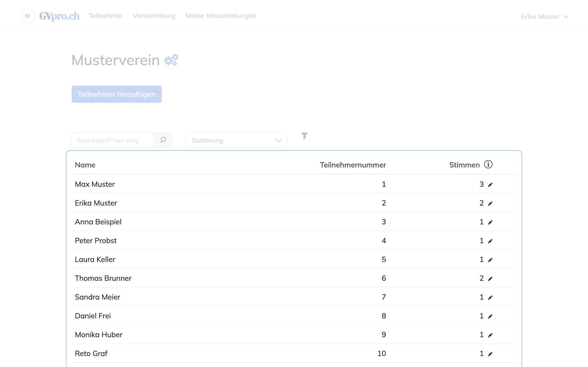The image size is (588, 367).
Task: Edit votes for Monika Huber
Action: [490, 335]
